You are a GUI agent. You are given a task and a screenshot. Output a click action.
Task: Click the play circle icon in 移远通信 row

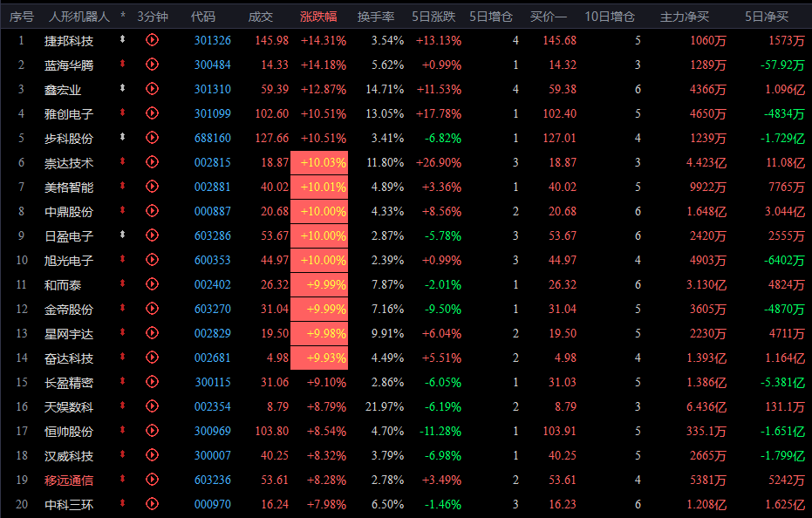(x=152, y=480)
